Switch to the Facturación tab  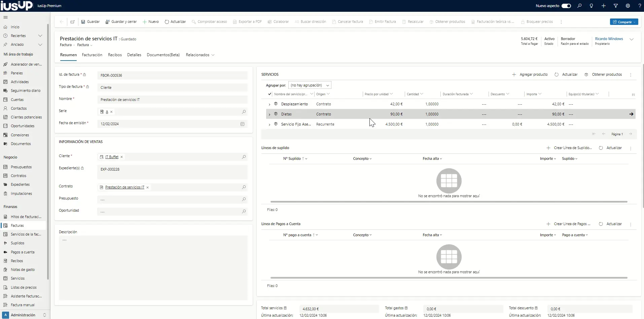92,55
